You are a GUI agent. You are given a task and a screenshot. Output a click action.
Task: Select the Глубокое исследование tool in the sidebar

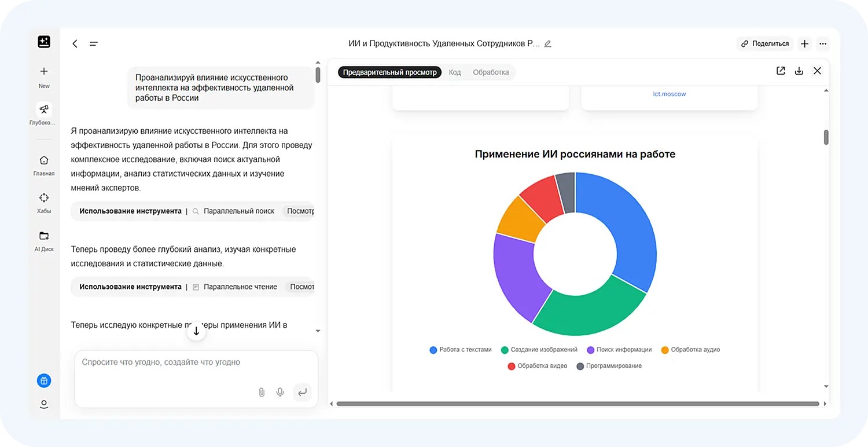(x=43, y=113)
